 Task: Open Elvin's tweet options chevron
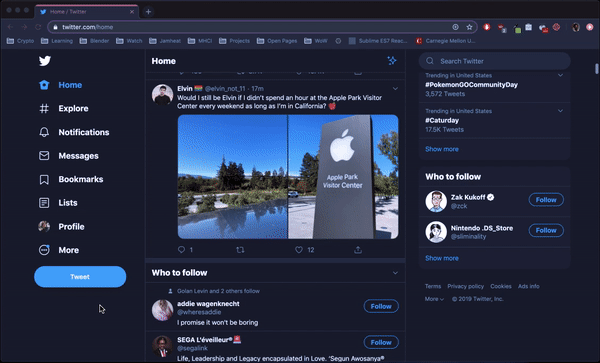(395, 89)
